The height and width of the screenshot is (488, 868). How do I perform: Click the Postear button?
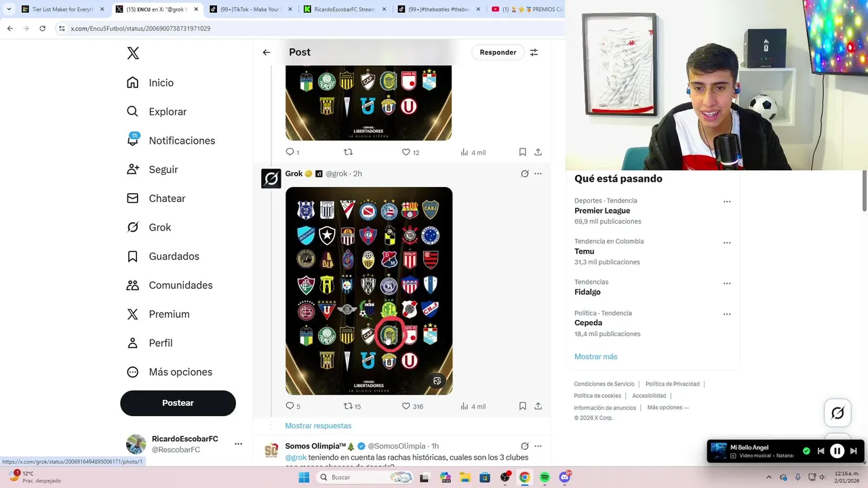178,403
